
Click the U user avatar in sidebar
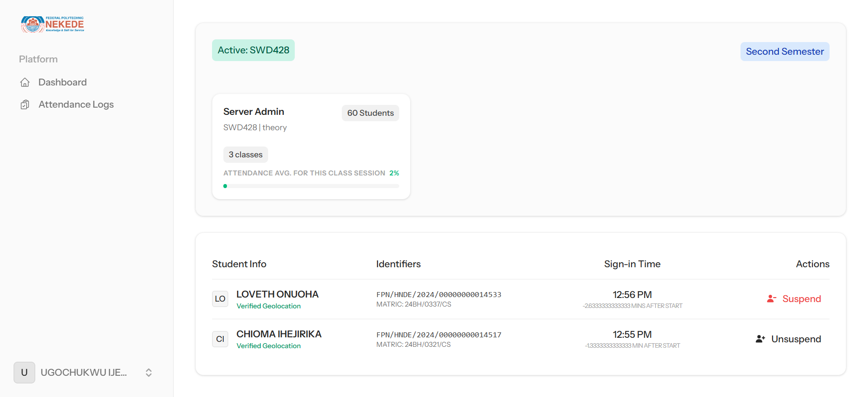point(24,373)
